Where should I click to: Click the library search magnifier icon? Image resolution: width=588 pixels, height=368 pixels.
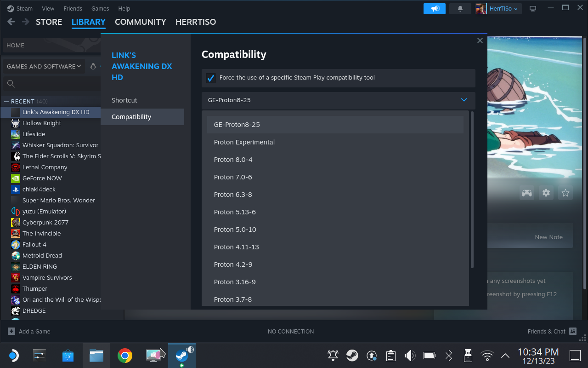click(x=11, y=84)
